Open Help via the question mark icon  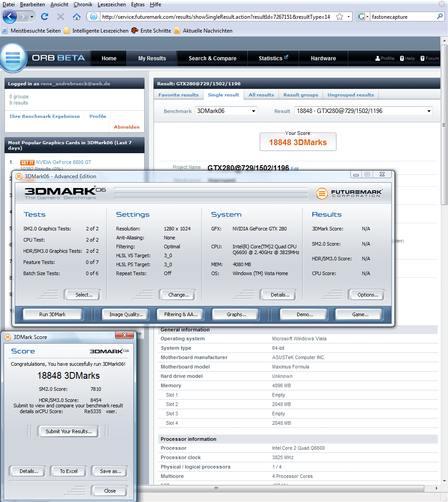tap(402, 58)
